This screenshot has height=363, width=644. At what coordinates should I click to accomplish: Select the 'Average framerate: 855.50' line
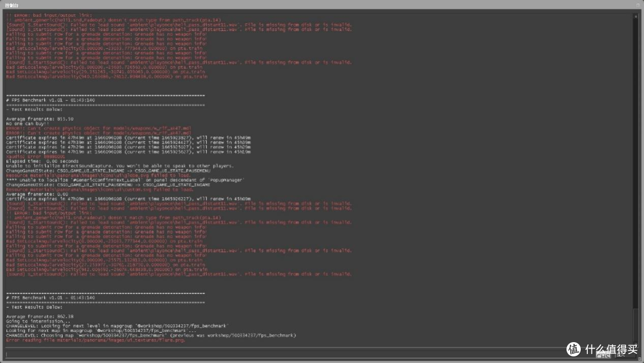(x=40, y=119)
